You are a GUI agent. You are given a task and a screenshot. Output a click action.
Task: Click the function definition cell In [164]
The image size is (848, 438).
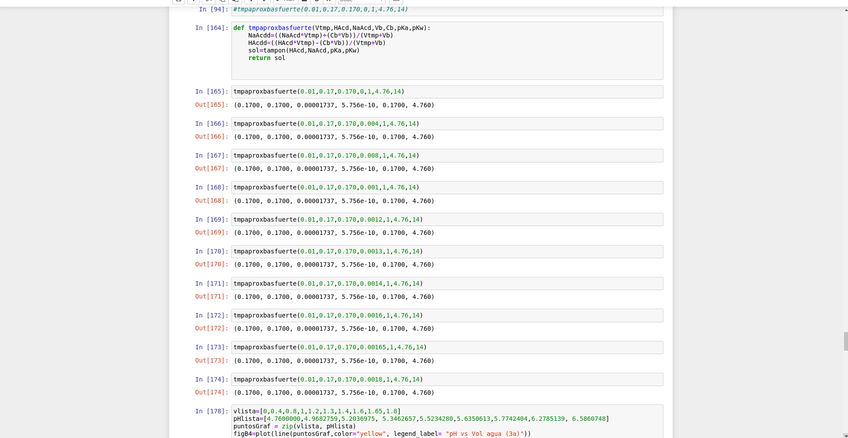coord(445,50)
